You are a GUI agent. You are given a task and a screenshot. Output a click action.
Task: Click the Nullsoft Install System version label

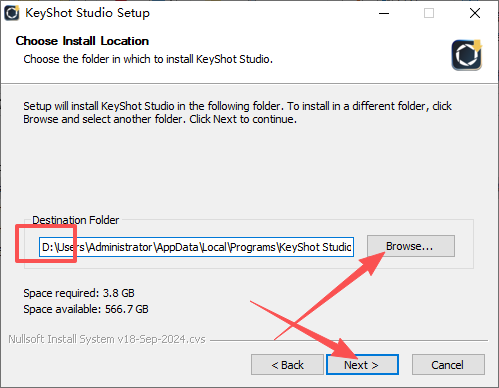[107, 339]
